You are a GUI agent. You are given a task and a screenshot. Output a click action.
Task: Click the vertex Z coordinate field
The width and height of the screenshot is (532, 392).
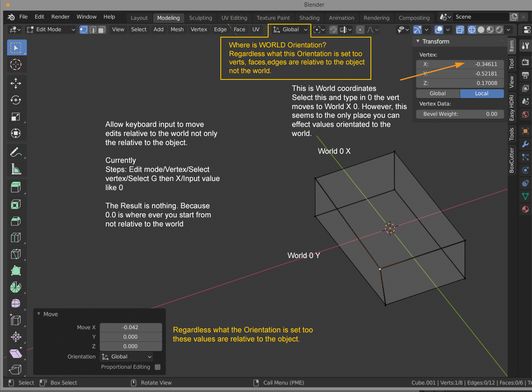pos(460,83)
